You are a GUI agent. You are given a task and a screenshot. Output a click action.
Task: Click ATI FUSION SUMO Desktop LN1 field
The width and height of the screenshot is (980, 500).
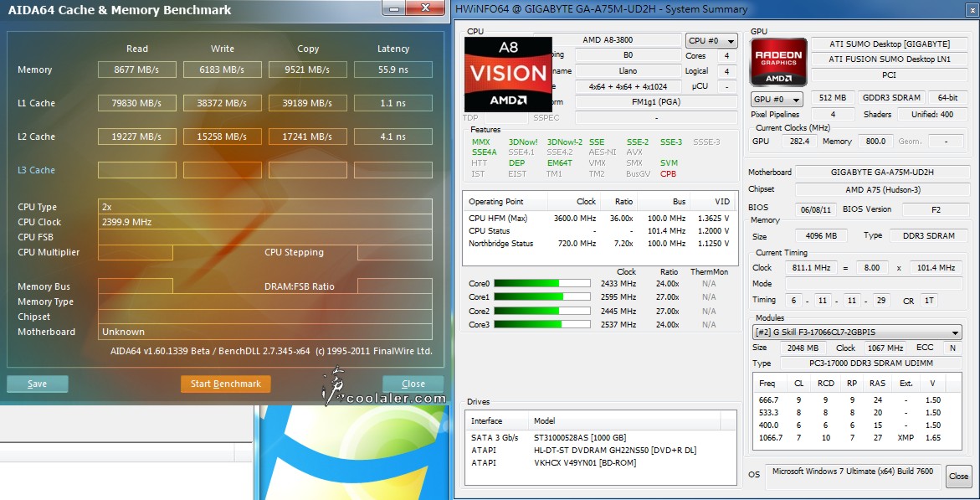(890, 59)
